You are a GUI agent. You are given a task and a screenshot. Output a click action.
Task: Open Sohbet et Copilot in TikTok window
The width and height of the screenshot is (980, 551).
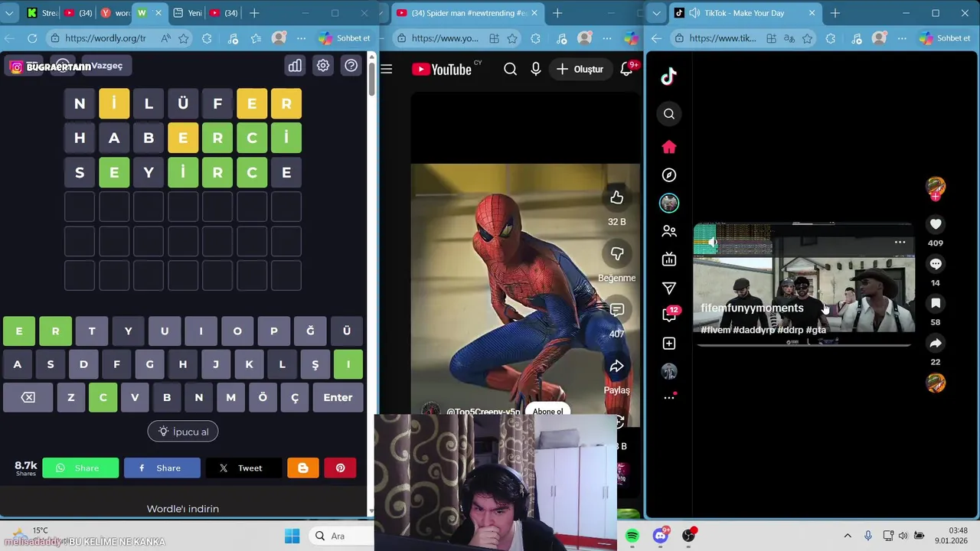click(945, 38)
